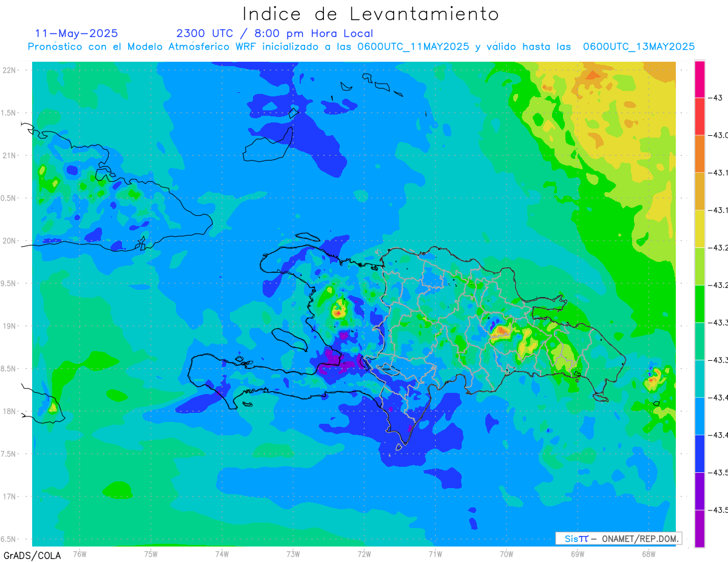Click the "9.5N" latitude label

[9, 283]
